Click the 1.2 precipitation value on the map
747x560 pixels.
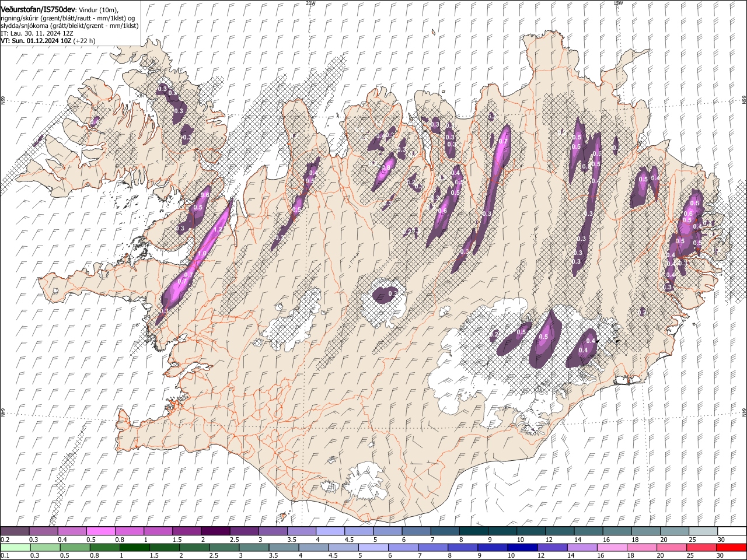pyautogui.click(x=219, y=230)
